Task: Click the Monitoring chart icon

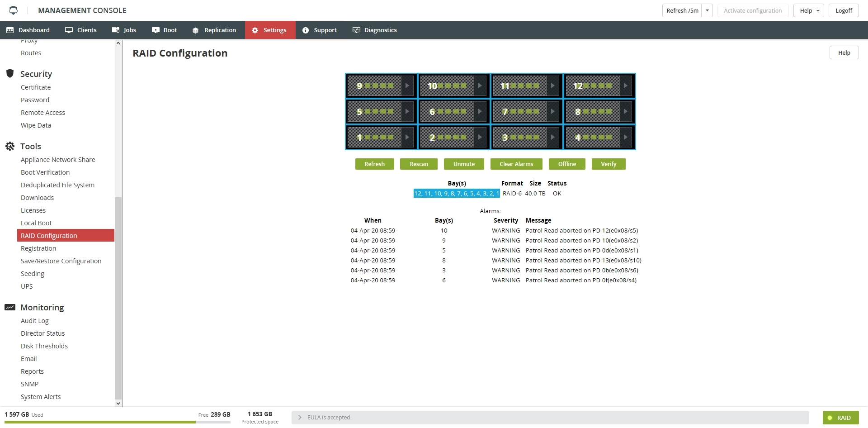Action: point(10,307)
